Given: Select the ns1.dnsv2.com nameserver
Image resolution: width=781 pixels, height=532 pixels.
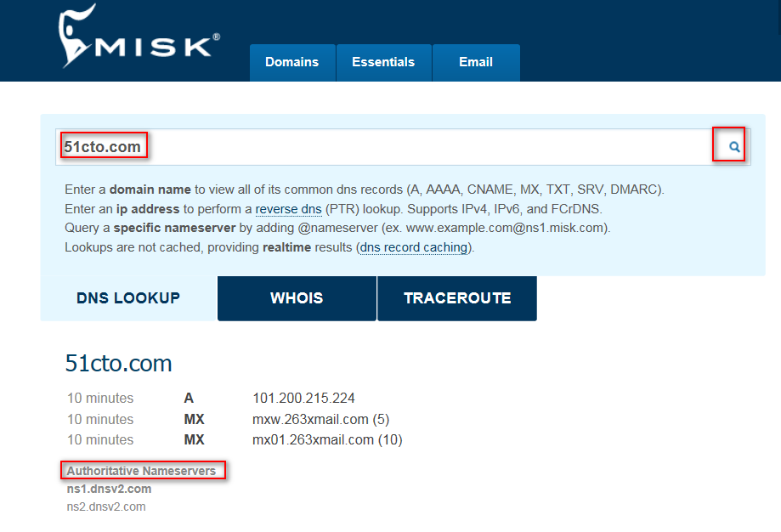Looking at the screenshot, I should 109,489.
